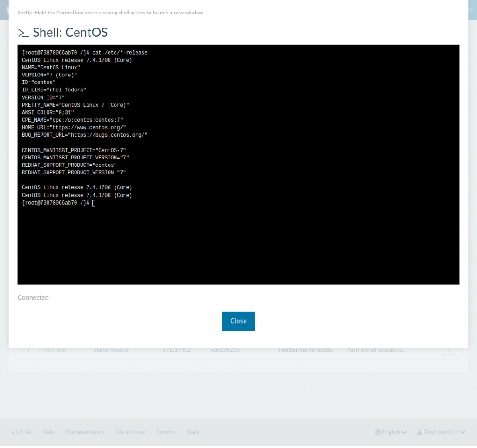Click the Running status indicator for sharp_hypatia
Viewport: 477px width, 448px height.
tap(42, 350)
